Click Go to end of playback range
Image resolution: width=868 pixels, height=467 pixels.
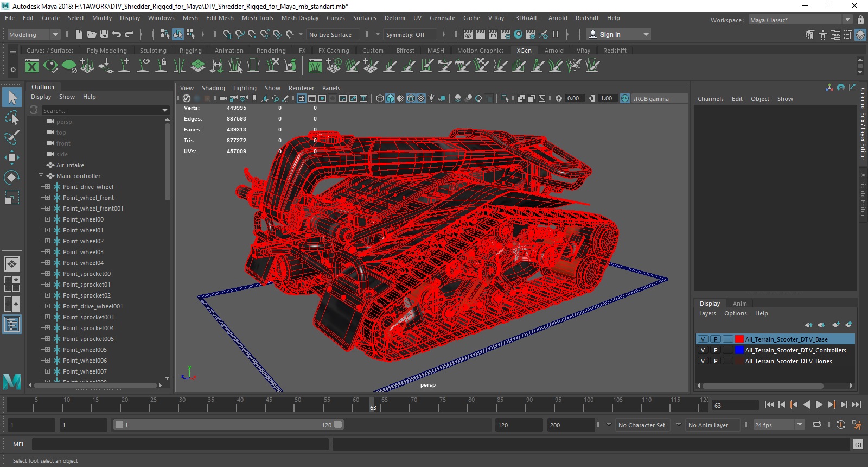click(x=857, y=405)
